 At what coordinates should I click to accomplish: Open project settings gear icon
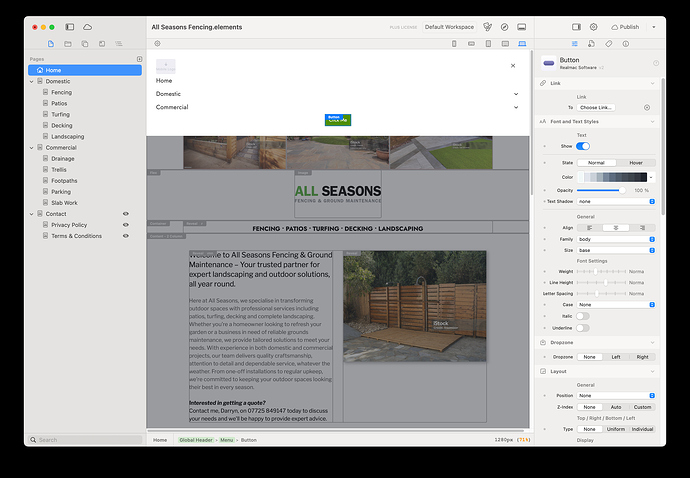[594, 27]
